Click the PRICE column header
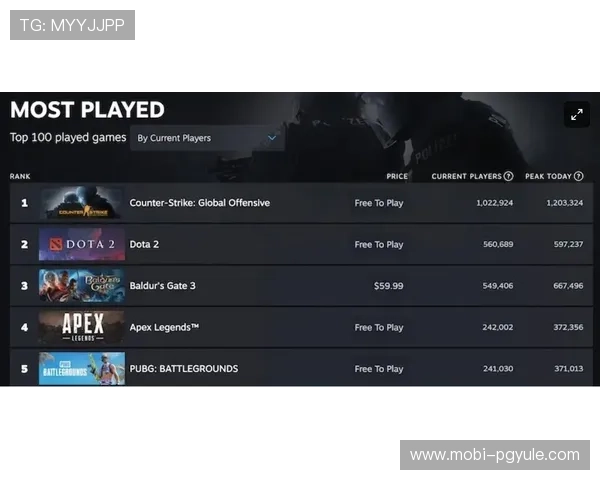 [x=397, y=176]
